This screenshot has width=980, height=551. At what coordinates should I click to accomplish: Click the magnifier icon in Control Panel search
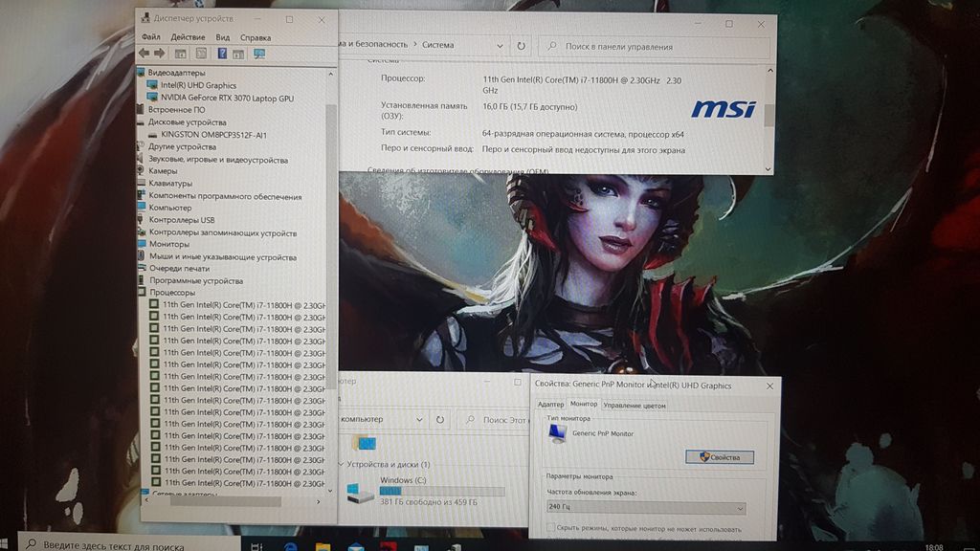point(552,46)
